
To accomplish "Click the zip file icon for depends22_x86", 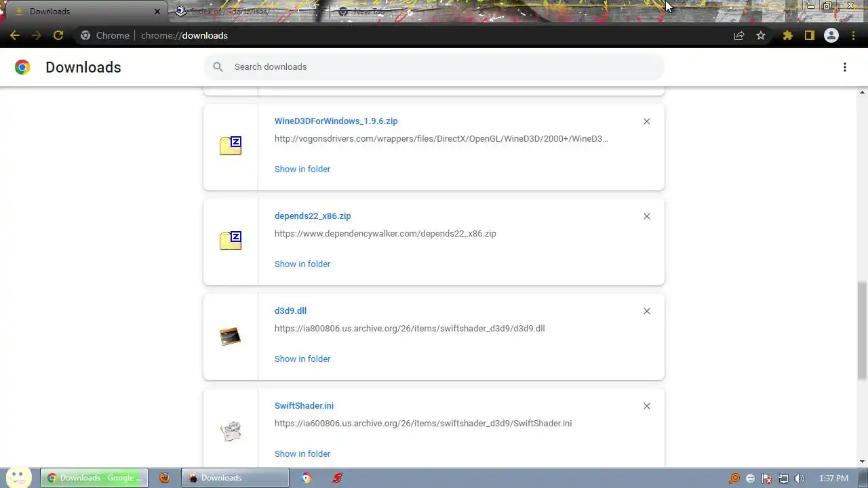I will (x=231, y=240).
